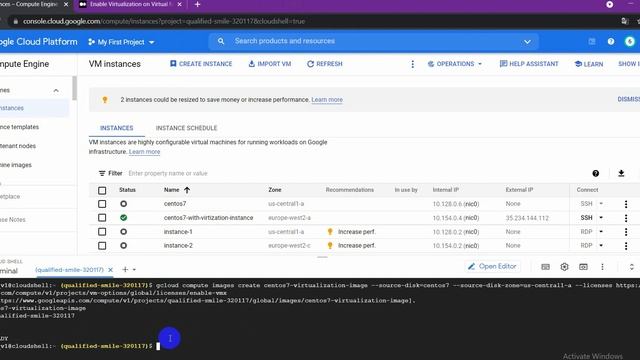Switch to the Instance Schedule tab
This screenshot has height=360, width=640.
(186, 128)
